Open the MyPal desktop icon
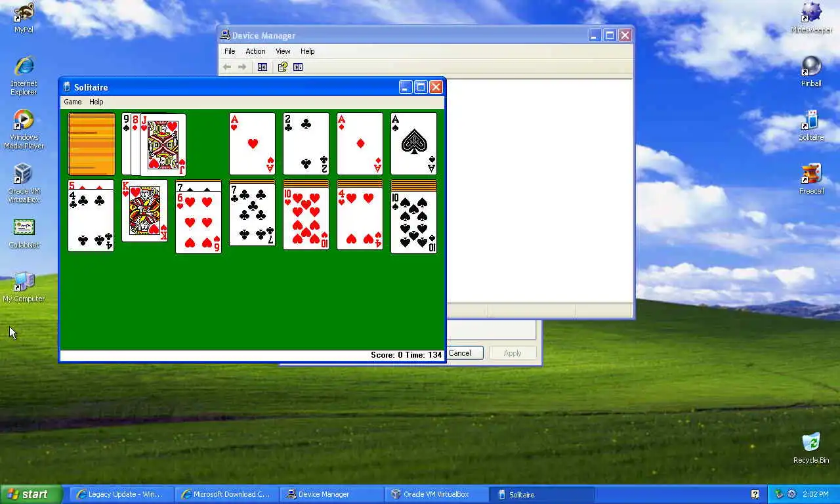The image size is (840, 504). click(x=24, y=17)
